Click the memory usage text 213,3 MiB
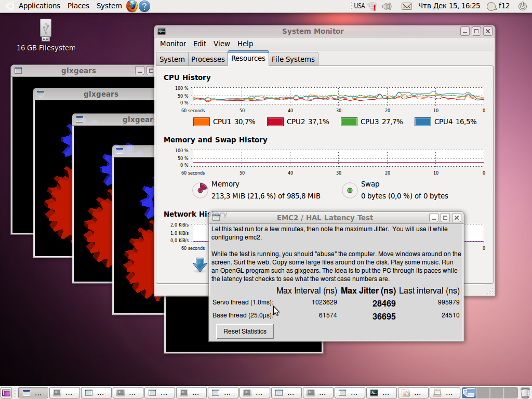 click(265, 196)
